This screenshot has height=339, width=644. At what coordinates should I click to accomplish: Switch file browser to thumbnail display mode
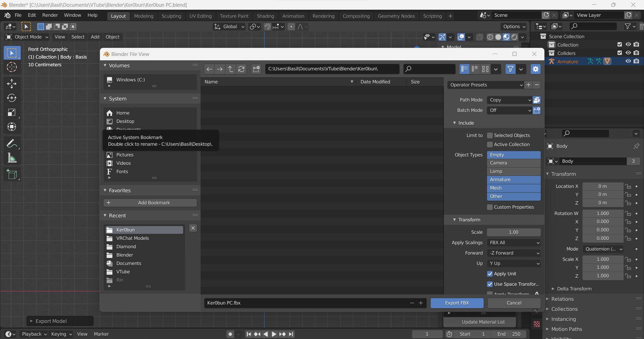click(x=485, y=69)
